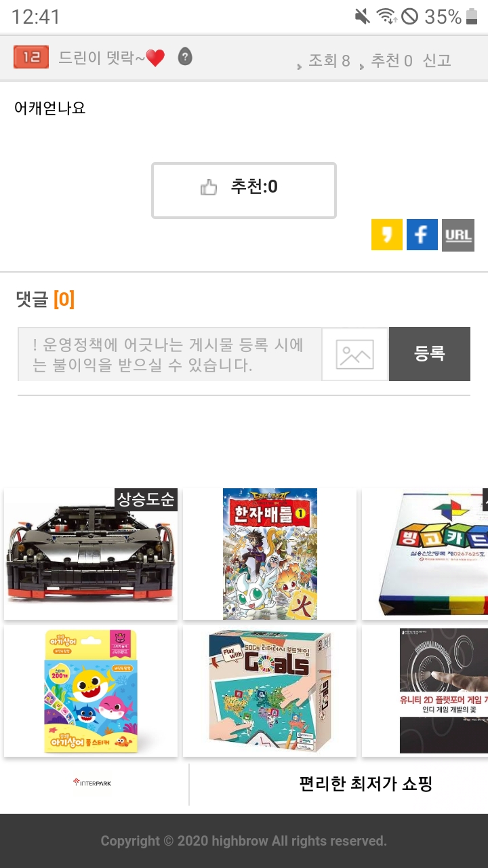Open the 유니티 2D 플랫포머 book ad
Image resolution: width=488 pixels, height=868 pixels.
coord(425,691)
